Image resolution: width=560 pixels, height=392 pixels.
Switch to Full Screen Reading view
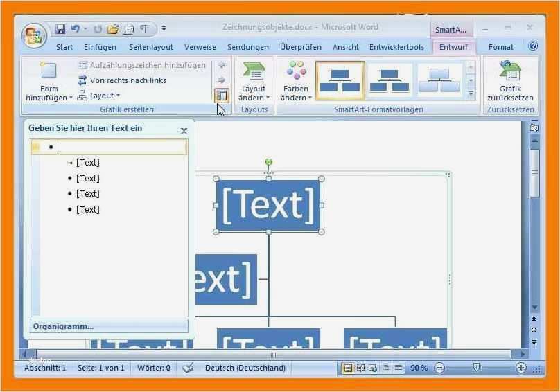click(360, 368)
